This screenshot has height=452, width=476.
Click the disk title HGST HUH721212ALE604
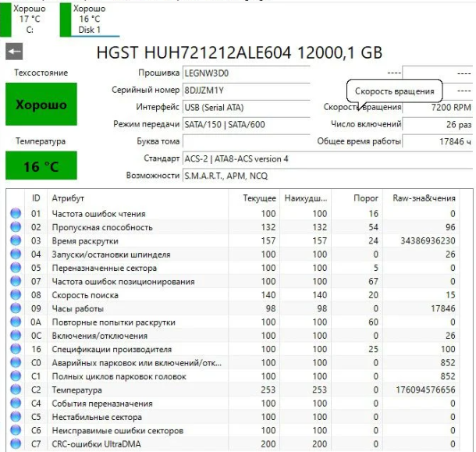point(240,52)
